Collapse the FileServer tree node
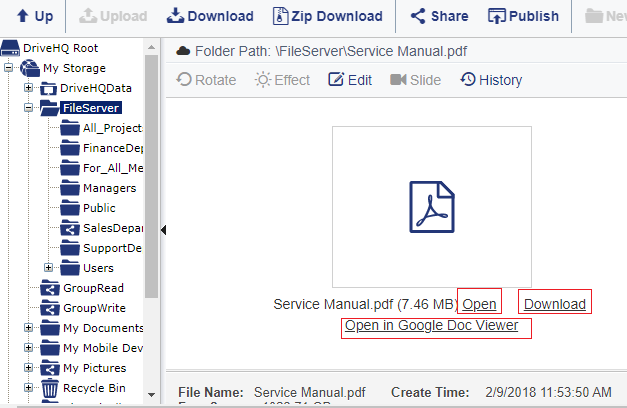627x408 pixels. [28, 108]
